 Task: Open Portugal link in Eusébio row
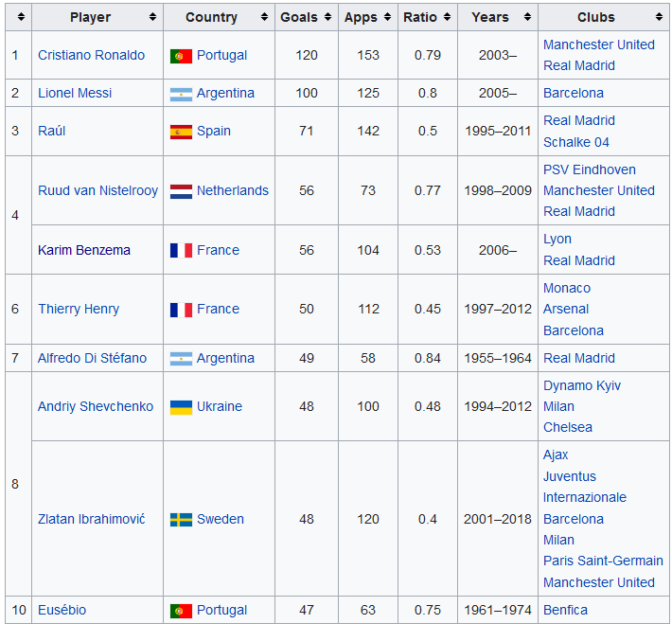click(221, 610)
